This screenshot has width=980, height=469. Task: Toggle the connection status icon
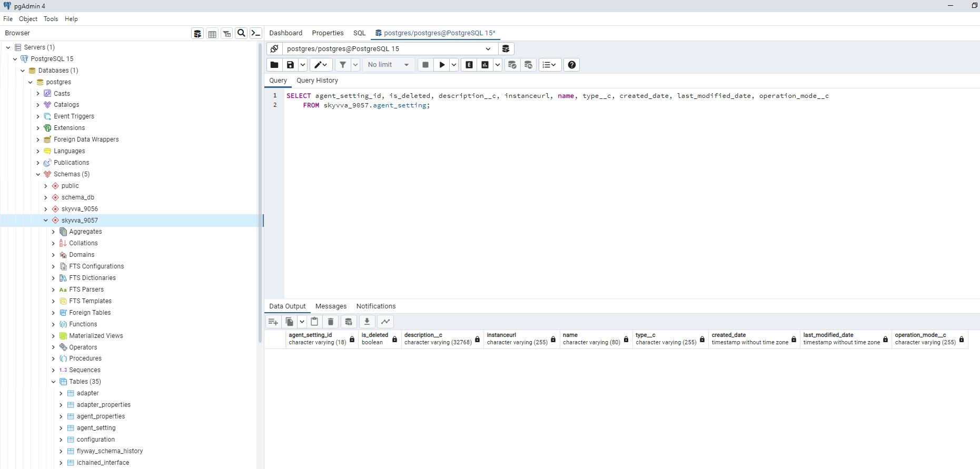[274, 49]
